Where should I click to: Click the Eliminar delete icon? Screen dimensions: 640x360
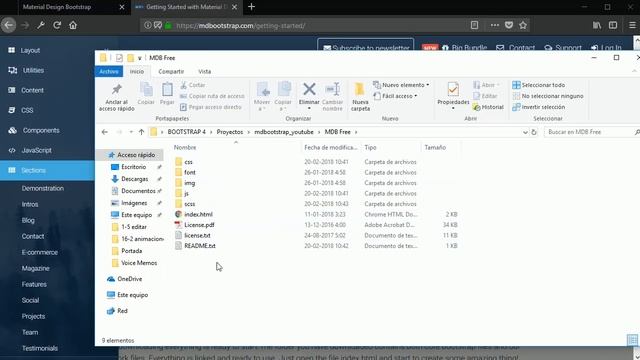tap(309, 93)
